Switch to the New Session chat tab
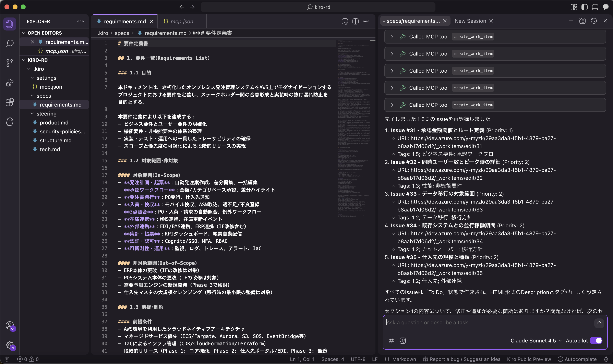 (x=470, y=21)
